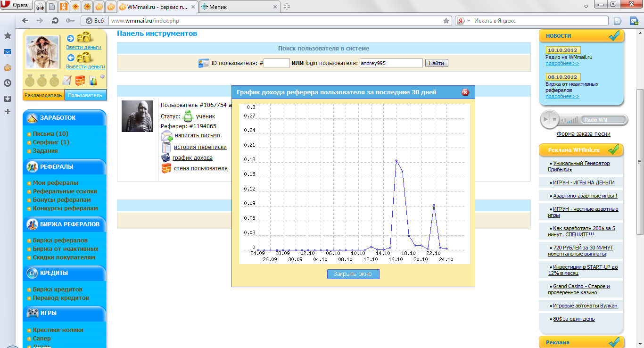The height and width of the screenshot is (348, 644).
Task: Open the bar chart statistics icon
Action: pos(93,81)
